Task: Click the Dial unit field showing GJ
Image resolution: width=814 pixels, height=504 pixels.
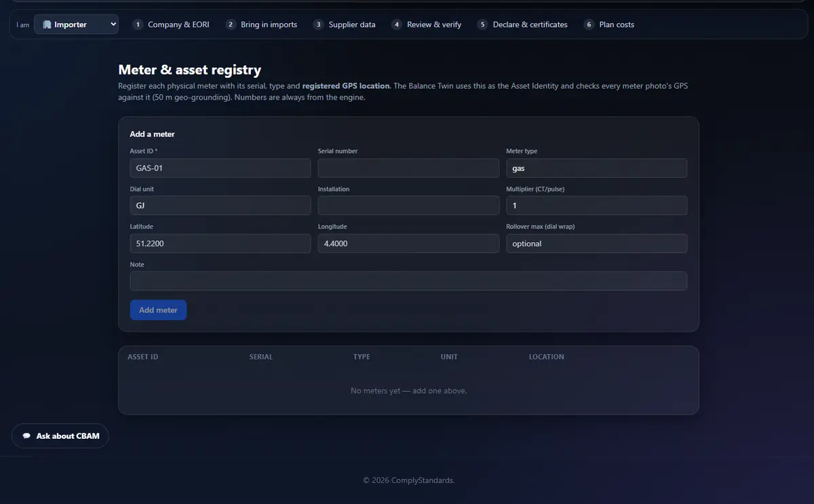Action: pyautogui.click(x=220, y=206)
